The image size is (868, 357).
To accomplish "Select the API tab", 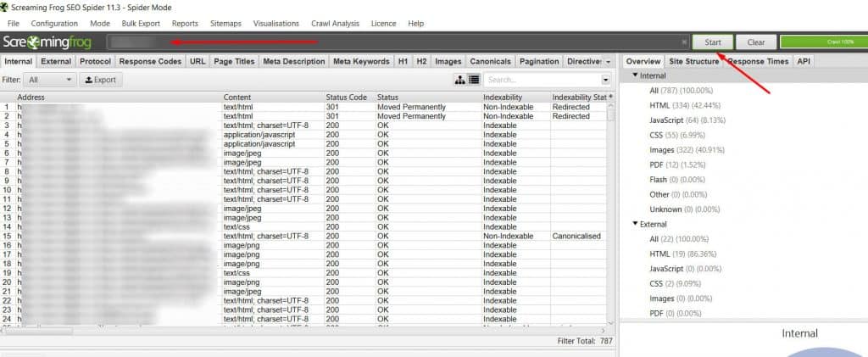I will [x=804, y=61].
